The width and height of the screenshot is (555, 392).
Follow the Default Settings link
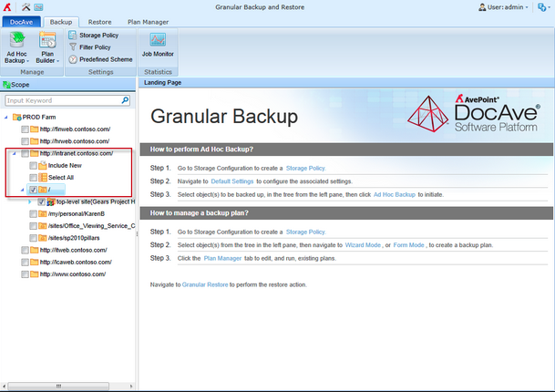(232, 181)
